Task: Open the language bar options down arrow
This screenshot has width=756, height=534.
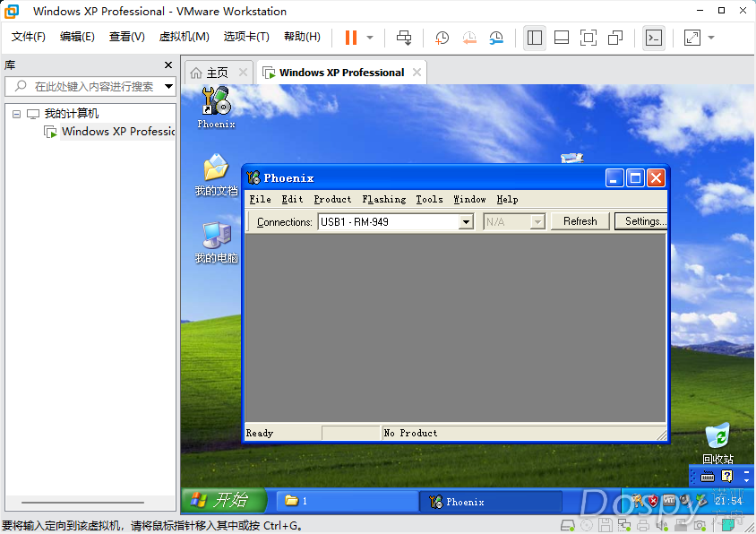Action: tap(746, 480)
